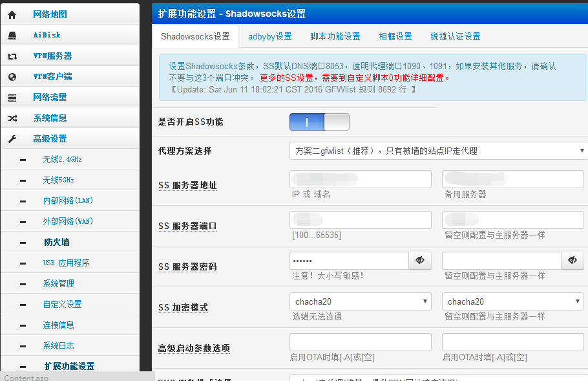Click the disk icon beside AiDisk
Viewport: 588px width, 381px height.
tap(12, 36)
